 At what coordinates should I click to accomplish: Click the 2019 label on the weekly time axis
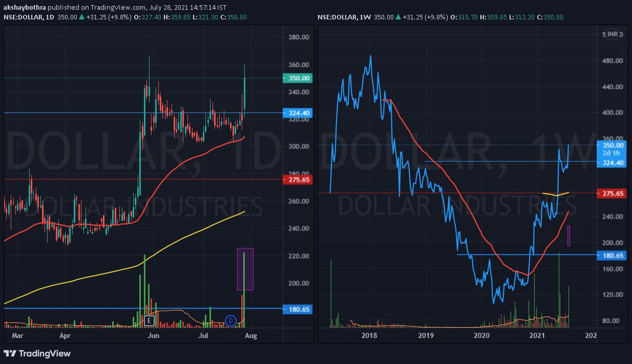point(426,335)
